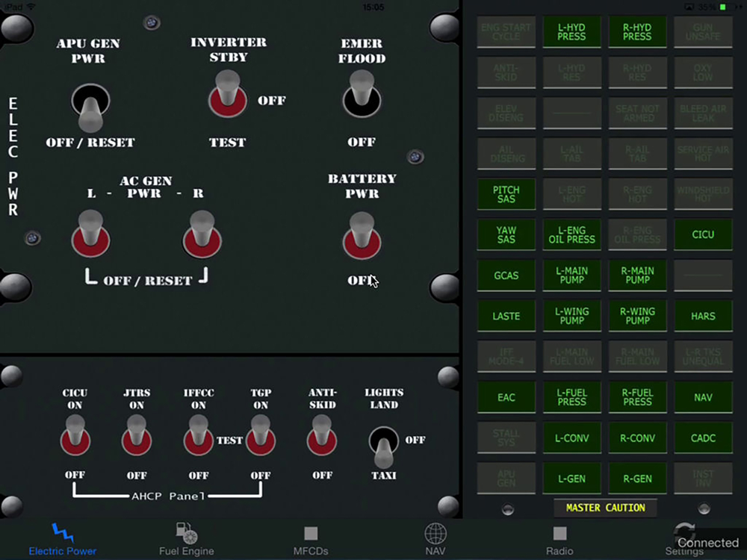This screenshot has height=560, width=747.
Task: Select the NAV globe icon
Action: (x=436, y=533)
